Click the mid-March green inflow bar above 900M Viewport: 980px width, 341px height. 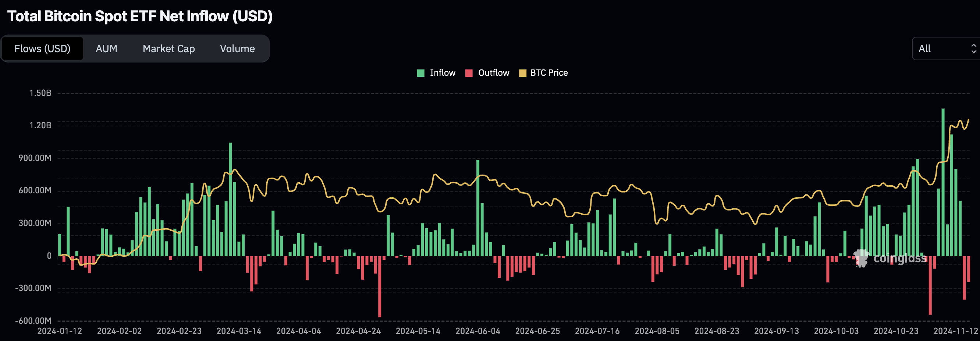(230, 199)
